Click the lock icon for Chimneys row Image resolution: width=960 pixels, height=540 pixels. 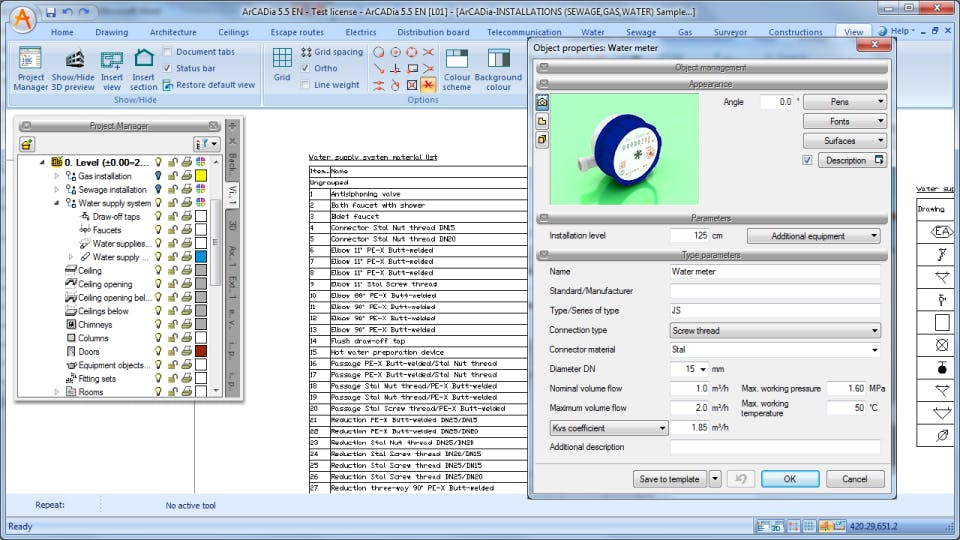pos(172,325)
